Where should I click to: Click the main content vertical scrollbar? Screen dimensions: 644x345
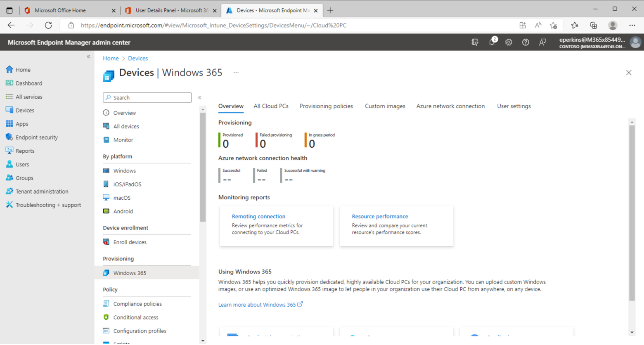(x=632, y=213)
